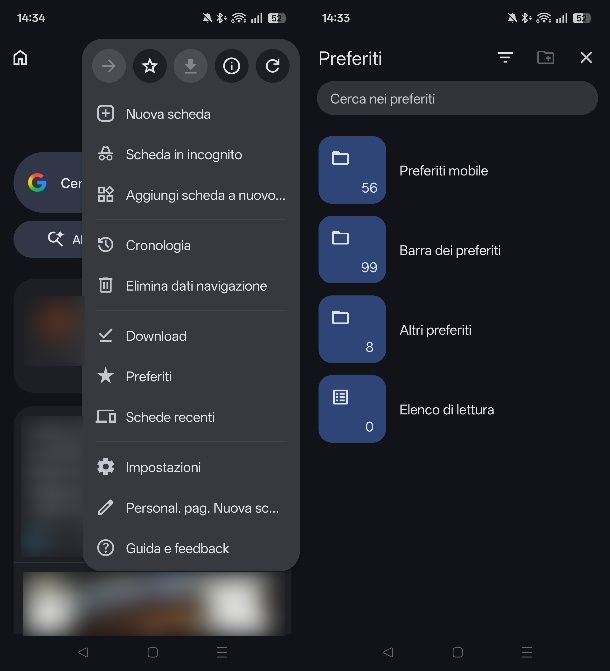Open Cronologia from the menu

(191, 245)
